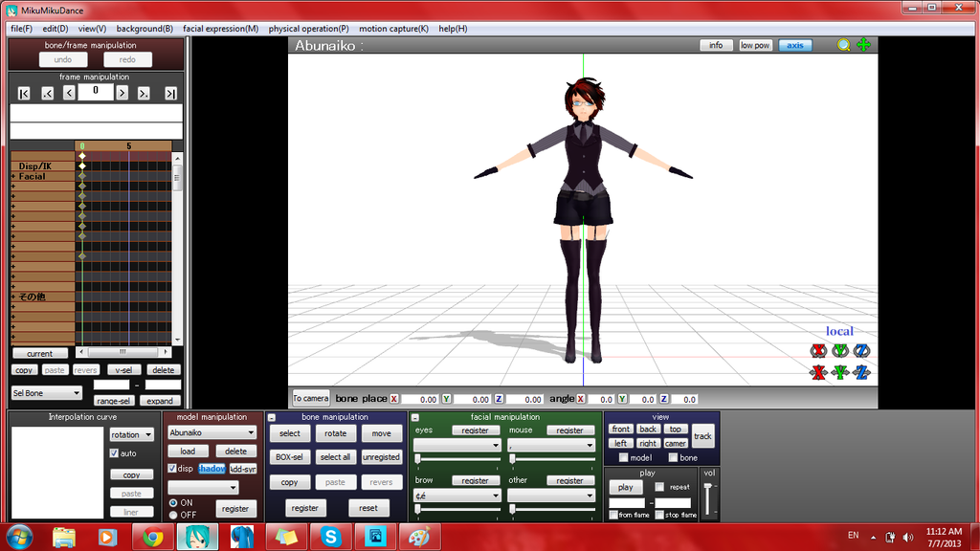Screen dimensions: 980x551
Task: Click the green Y local rotation icon
Action: pyautogui.click(x=839, y=351)
